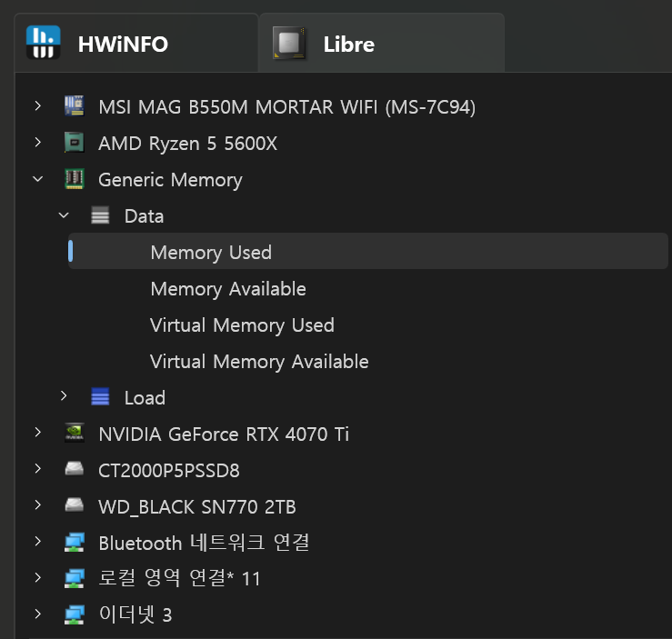Select the Load group label
This screenshot has width=672, height=639.
(145, 398)
